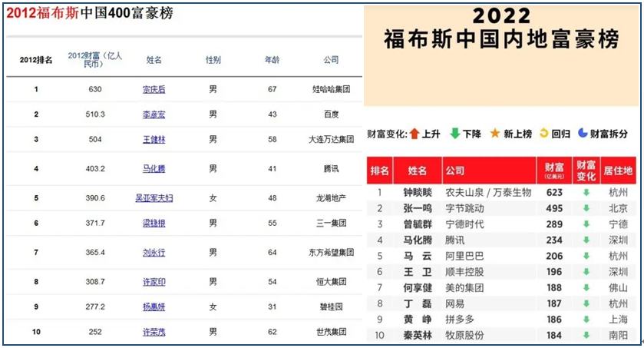Click the 东方希望集团 company cell

click(331, 252)
